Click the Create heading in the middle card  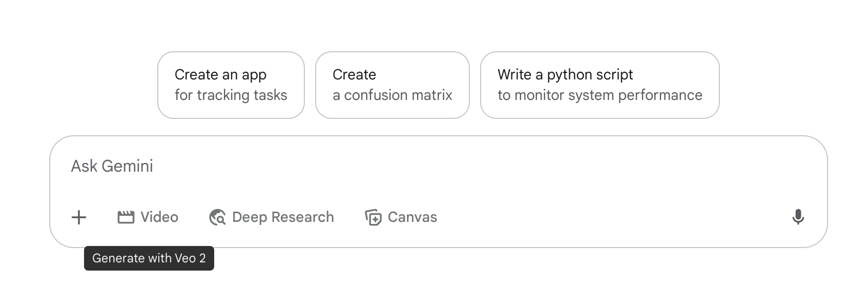[355, 75]
